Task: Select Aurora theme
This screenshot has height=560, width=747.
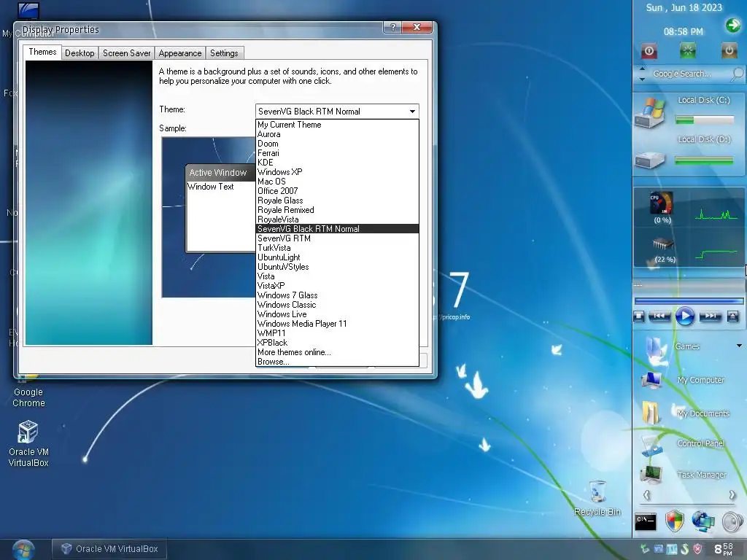Action: coord(338,134)
